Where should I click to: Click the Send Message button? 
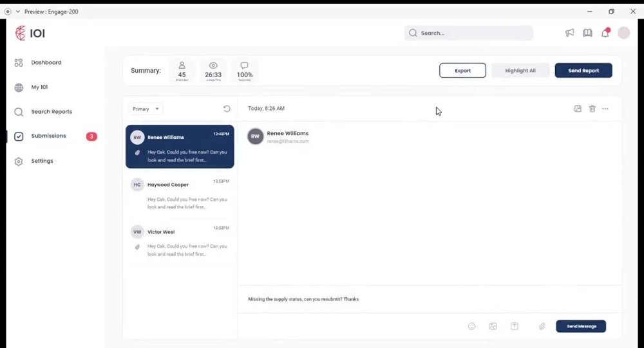581,326
